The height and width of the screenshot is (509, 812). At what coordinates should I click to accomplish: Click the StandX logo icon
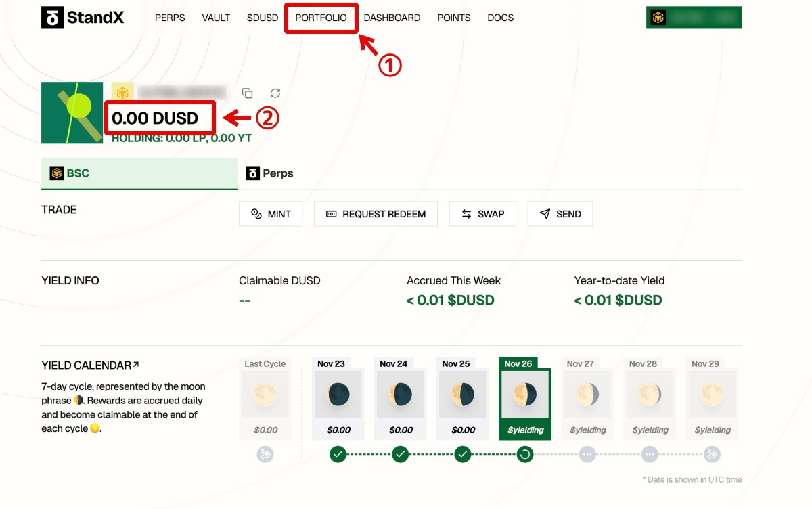52,18
